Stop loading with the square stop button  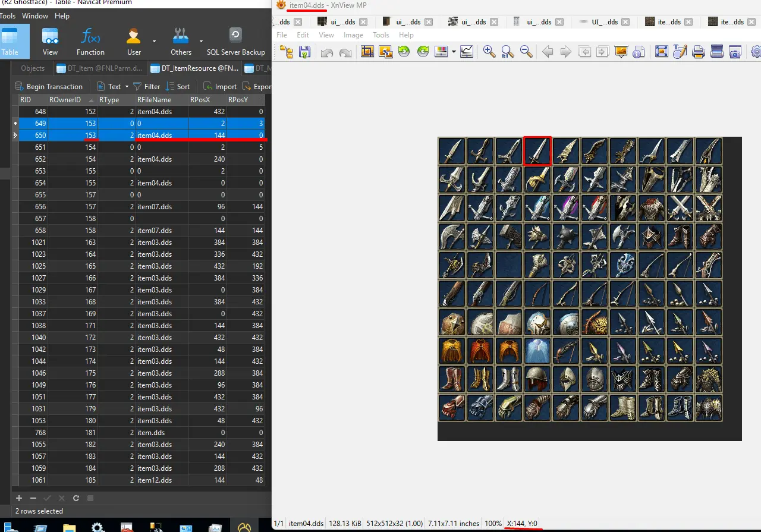coord(90,498)
